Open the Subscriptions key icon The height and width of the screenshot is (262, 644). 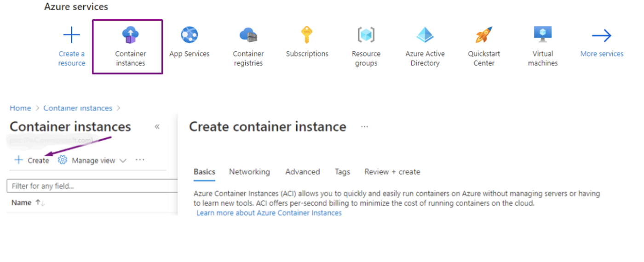307,35
